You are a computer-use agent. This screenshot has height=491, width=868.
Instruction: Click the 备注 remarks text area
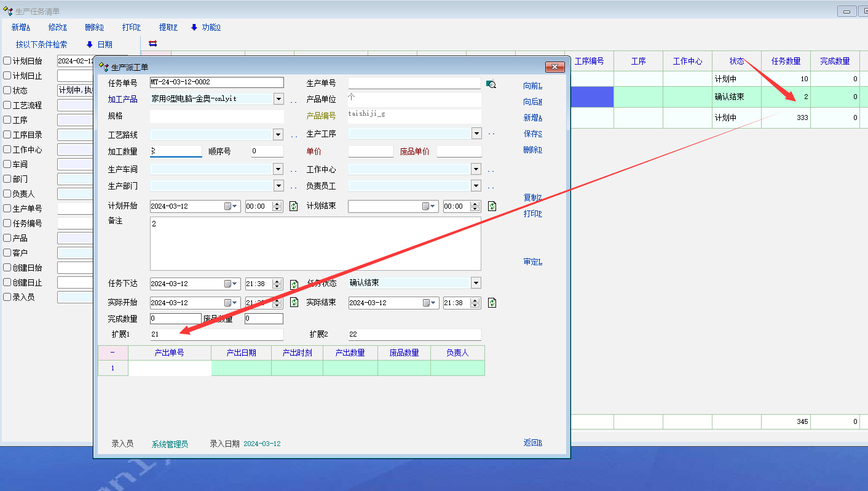[315, 244]
